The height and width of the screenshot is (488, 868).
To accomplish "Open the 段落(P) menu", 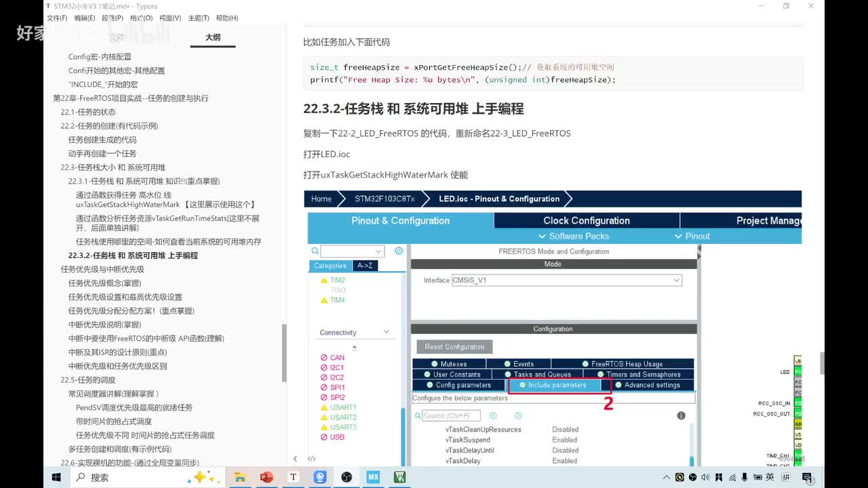I will tap(113, 18).
